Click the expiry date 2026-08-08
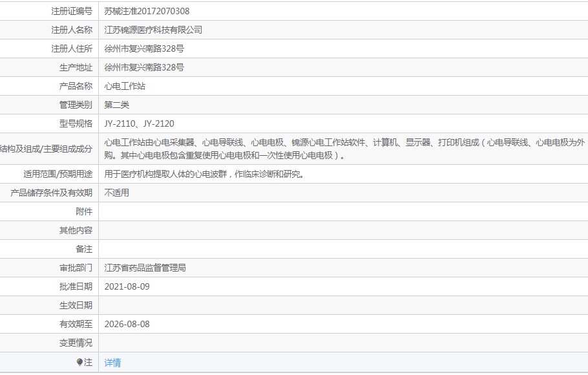588x375 pixels. (127, 325)
